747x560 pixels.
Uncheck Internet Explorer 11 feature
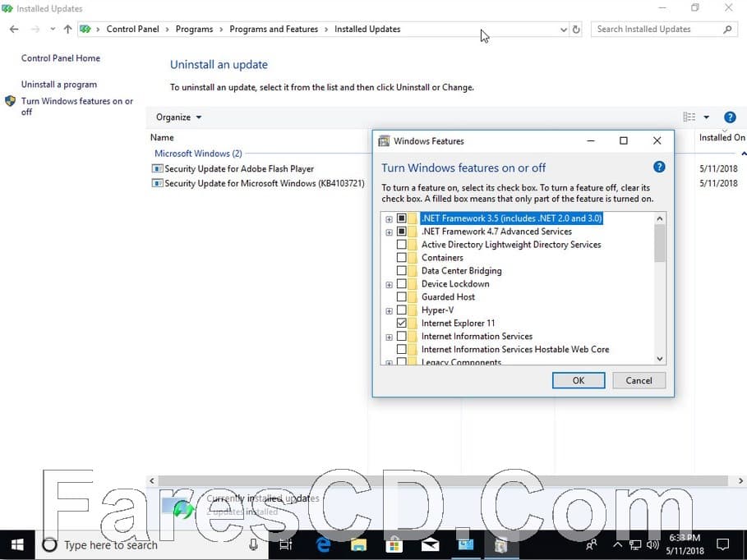(402, 323)
